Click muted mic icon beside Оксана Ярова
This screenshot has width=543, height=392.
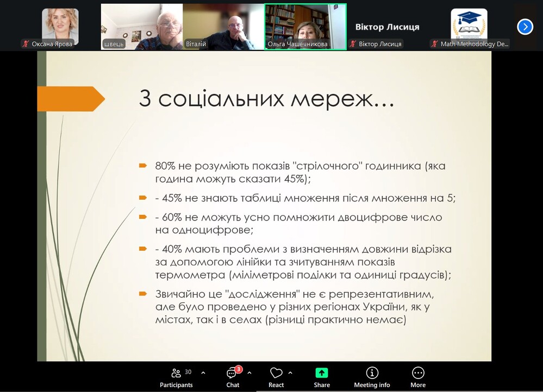pyautogui.click(x=26, y=44)
